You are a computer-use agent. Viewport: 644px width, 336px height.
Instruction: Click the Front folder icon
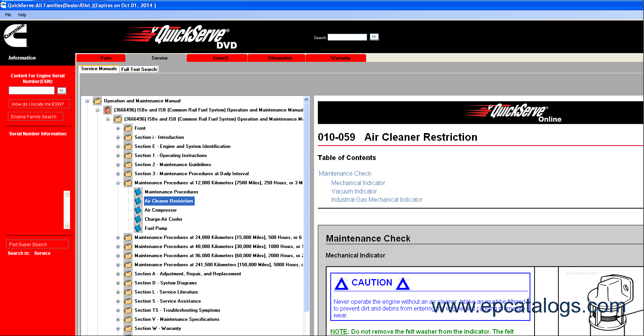click(128, 128)
